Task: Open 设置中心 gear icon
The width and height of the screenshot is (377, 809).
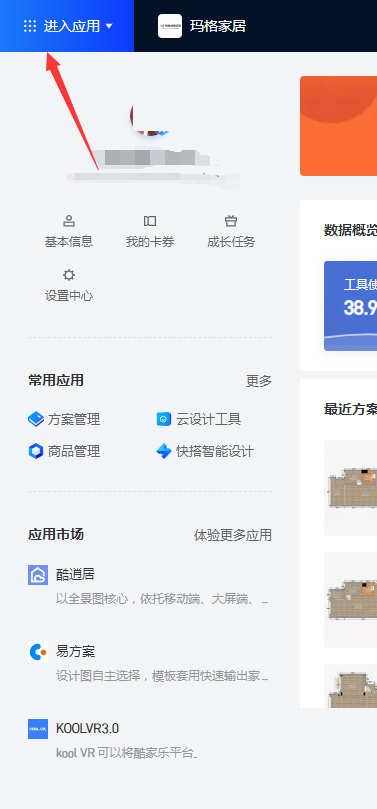Action: coord(69,274)
